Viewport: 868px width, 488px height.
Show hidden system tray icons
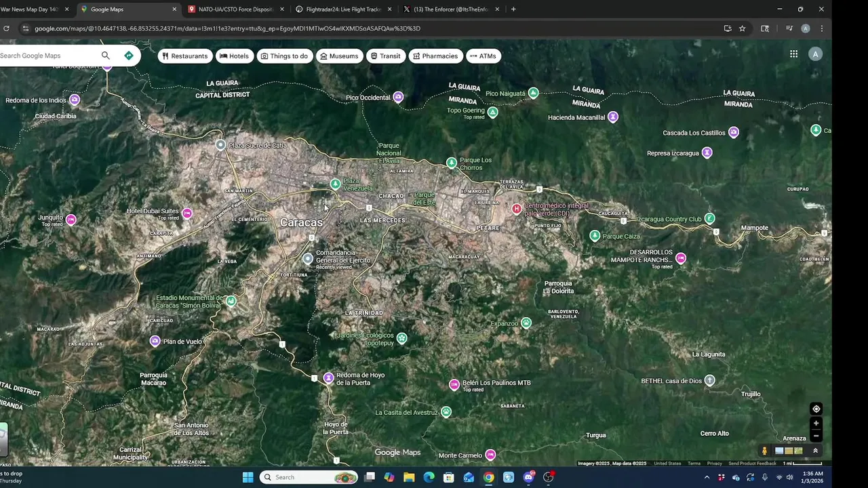[707, 477]
